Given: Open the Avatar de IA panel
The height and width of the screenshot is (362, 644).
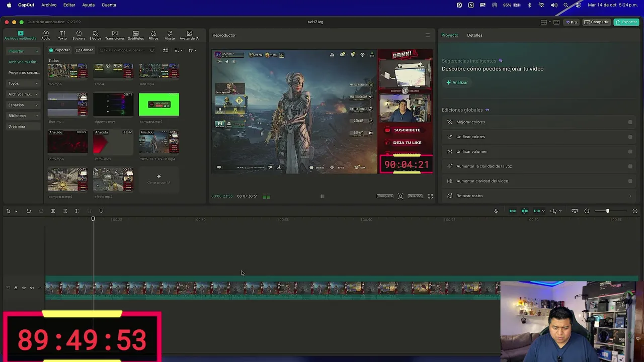Looking at the screenshot, I should pos(189,35).
